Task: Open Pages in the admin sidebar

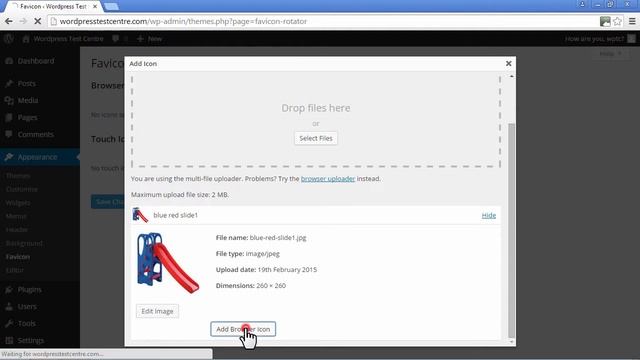Action: (x=28, y=118)
